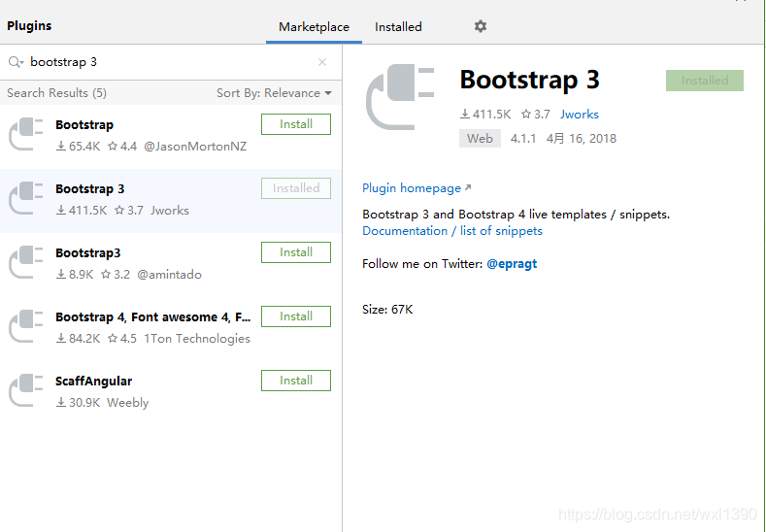Open Documentation / list of snippets link

pos(452,231)
